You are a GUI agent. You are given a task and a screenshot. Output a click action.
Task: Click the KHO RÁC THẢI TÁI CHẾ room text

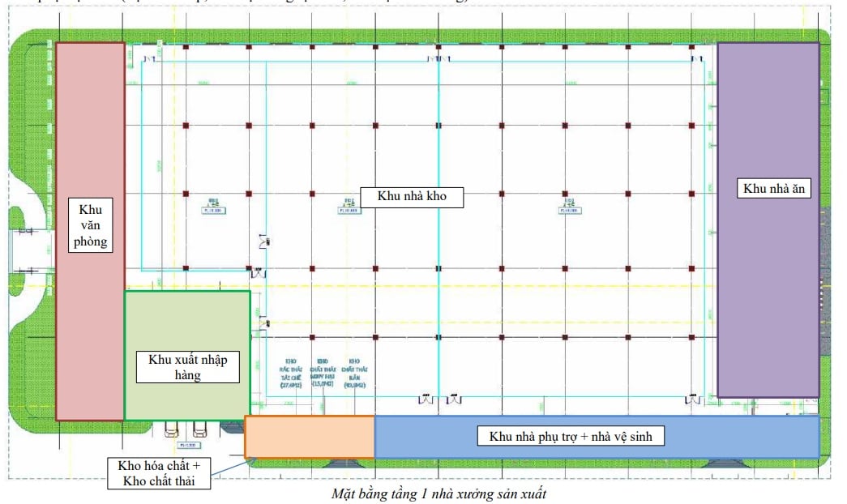(x=290, y=373)
